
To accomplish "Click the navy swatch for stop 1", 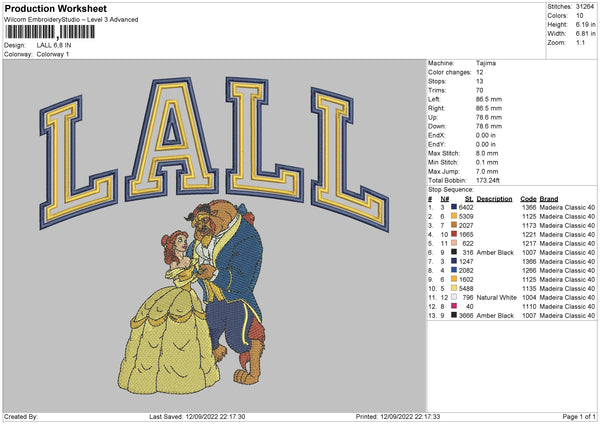I will coord(454,207).
